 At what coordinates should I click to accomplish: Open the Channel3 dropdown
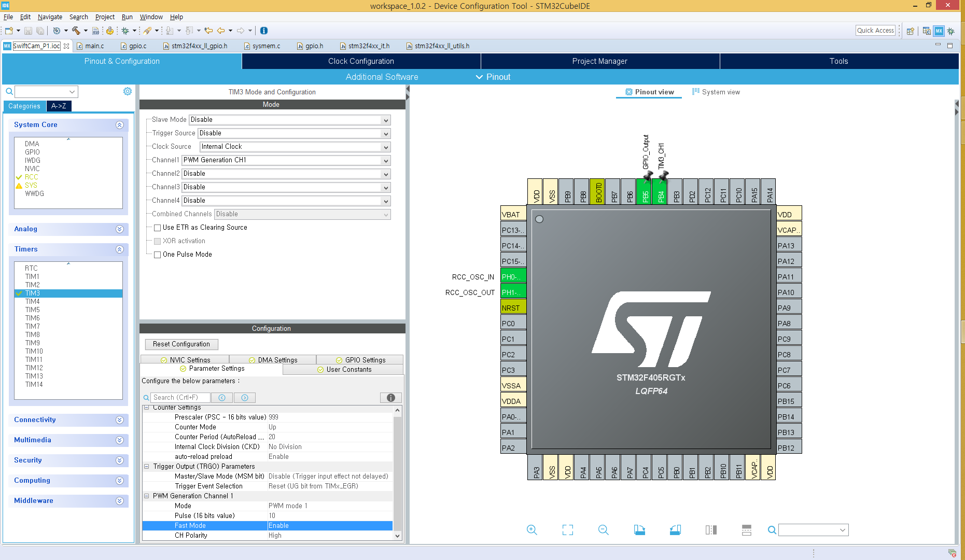click(x=286, y=187)
